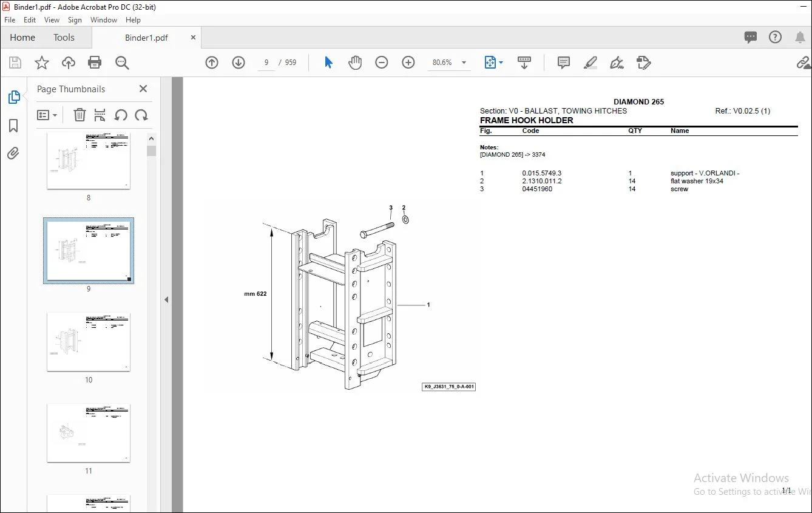Select the Binder1.pdf document tab
812x513 pixels.
(146, 38)
